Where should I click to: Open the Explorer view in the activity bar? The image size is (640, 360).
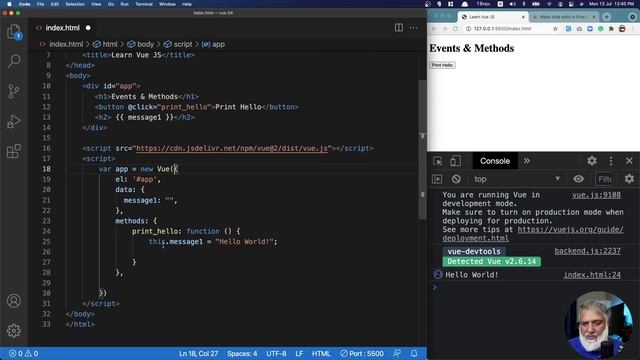(14, 31)
